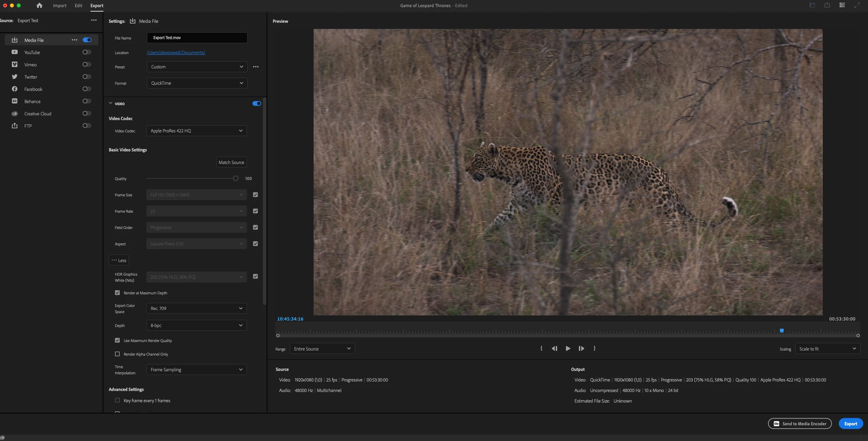Click the YouTube destination icon

pos(15,52)
